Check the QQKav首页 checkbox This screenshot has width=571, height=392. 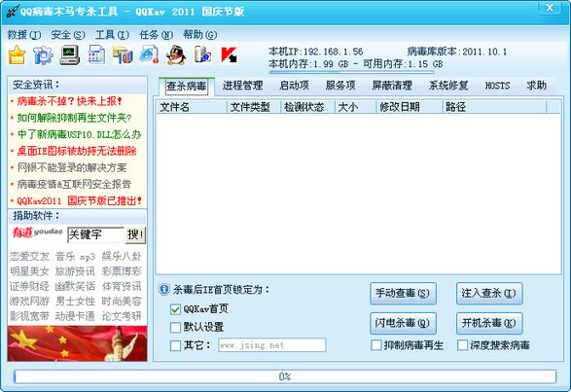pos(175,309)
